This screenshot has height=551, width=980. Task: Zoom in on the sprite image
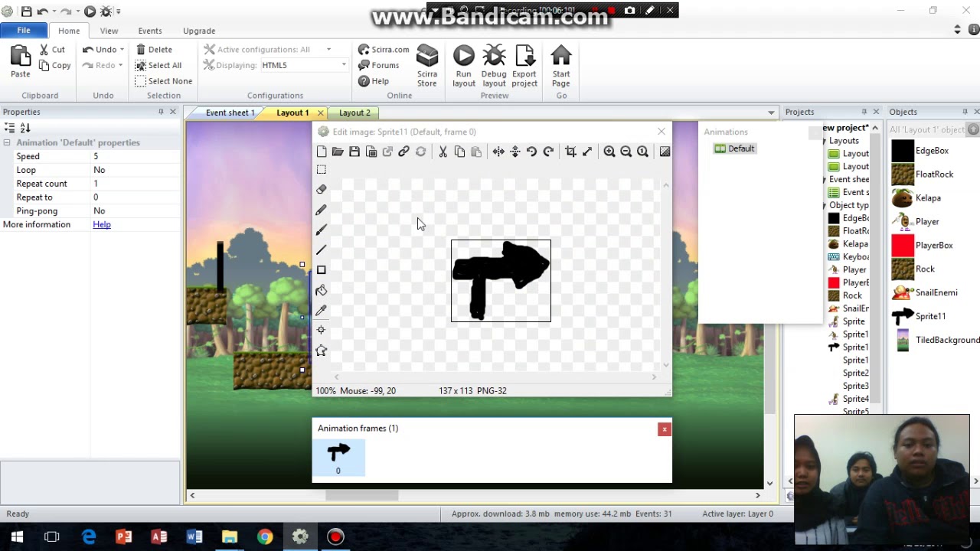click(x=609, y=152)
